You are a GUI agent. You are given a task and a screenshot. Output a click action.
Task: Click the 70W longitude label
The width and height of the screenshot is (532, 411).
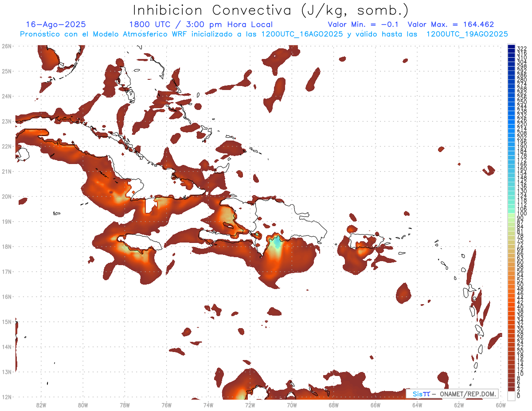(292, 405)
